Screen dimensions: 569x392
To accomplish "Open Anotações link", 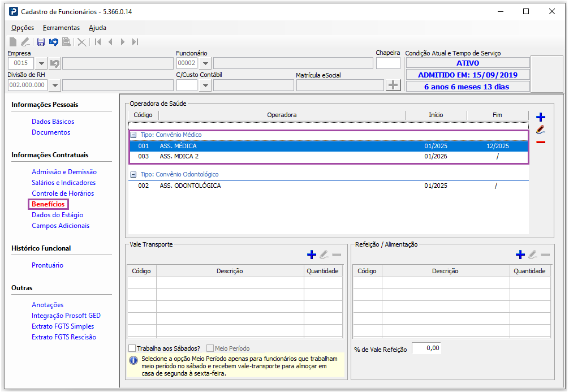I will point(48,305).
